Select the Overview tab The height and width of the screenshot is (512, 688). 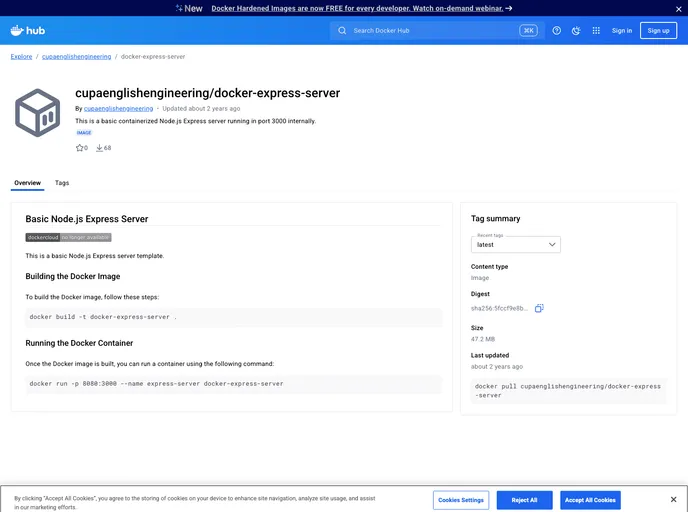coord(27,183)
